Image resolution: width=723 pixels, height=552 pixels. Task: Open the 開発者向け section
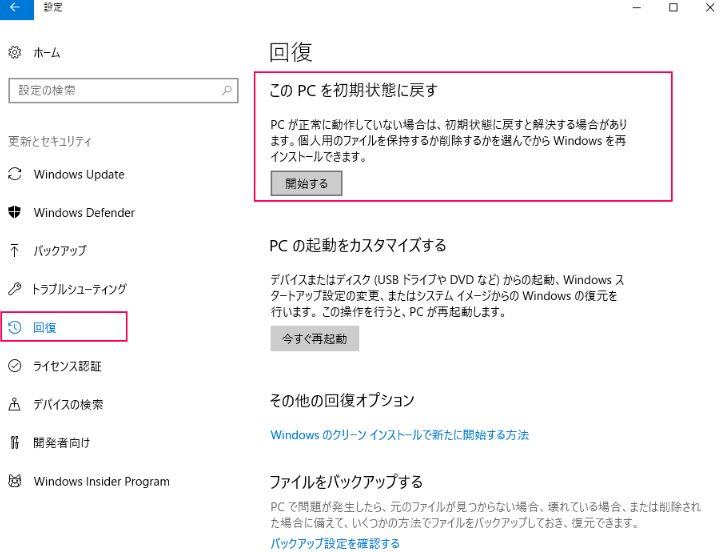coord(62,443)
